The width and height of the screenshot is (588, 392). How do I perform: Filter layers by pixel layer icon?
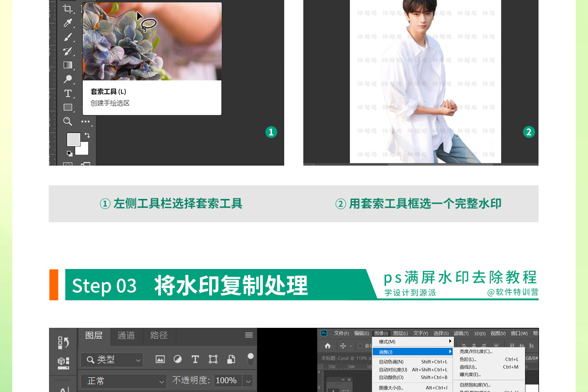coord(160,359)
